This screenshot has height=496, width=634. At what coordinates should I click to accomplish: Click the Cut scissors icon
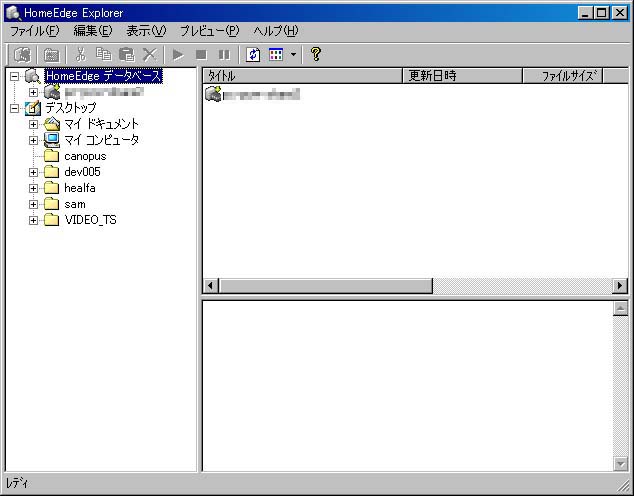(x=81, y=54)
